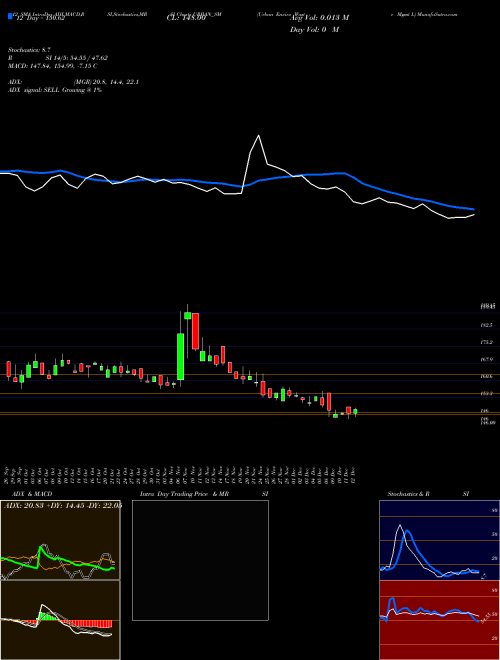Click the '(MGR) 20.8, 14.4, 22.1' ADX values
Screen dimensions: 500x660
(x=106, y=82)
